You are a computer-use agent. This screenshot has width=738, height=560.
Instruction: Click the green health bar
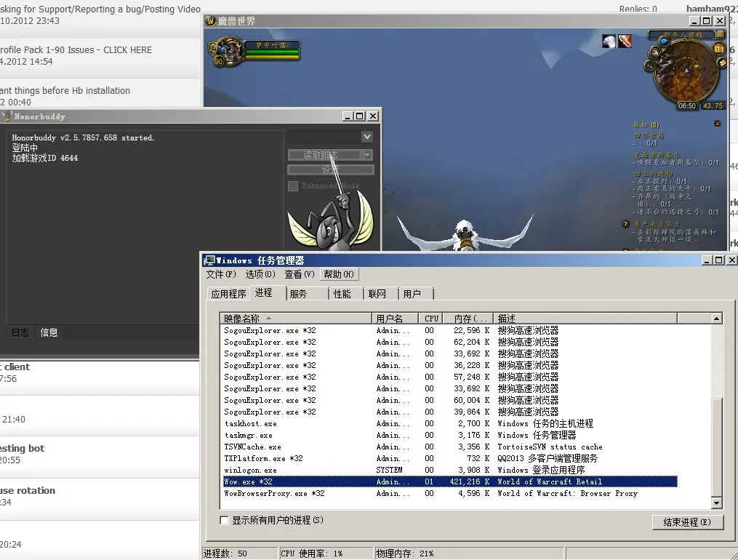(x=272, y=52)
